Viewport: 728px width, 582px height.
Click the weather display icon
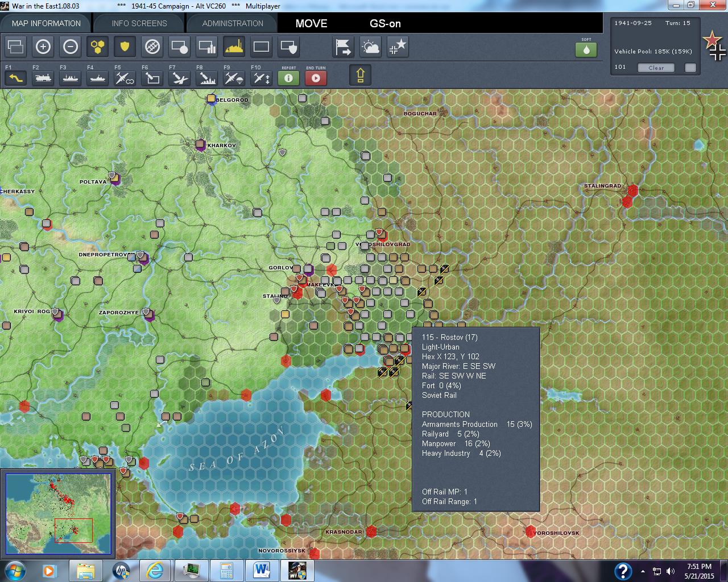pos(370,47)
